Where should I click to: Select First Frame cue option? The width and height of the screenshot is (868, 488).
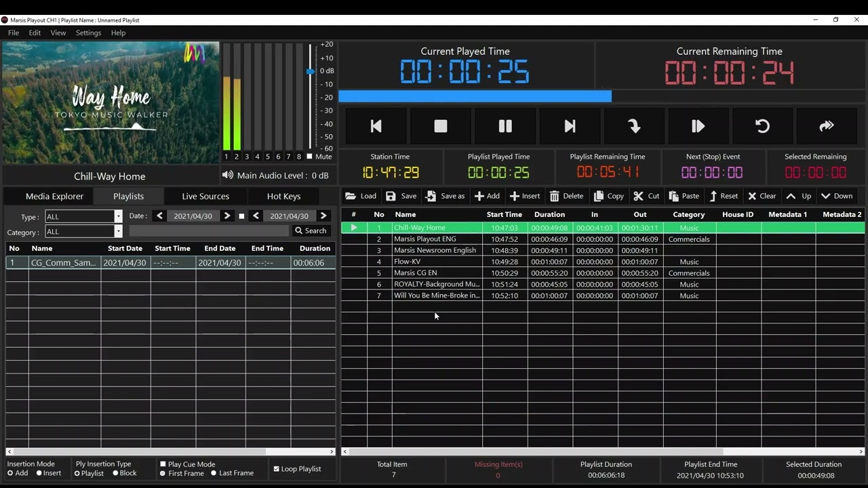[163, 473]
